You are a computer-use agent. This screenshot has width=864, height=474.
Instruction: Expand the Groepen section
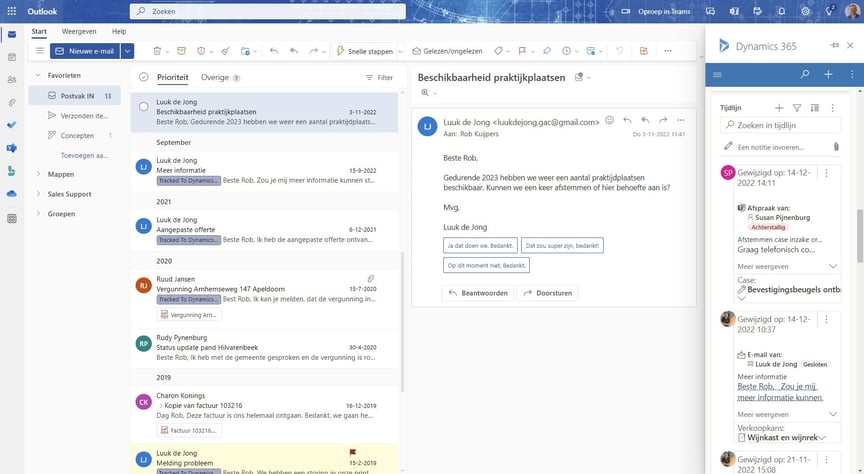[x=38, y=214]
